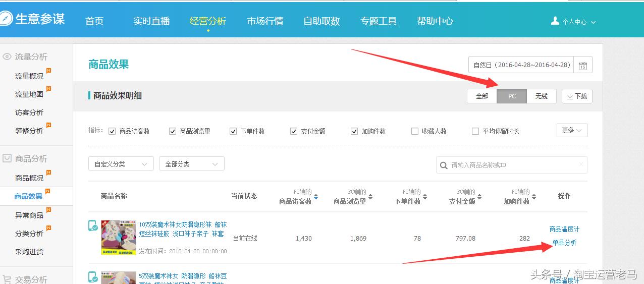644x284 pixels.
Task: Open 单品分析 for the 10双装 product
Action: (x=564, y=243)
